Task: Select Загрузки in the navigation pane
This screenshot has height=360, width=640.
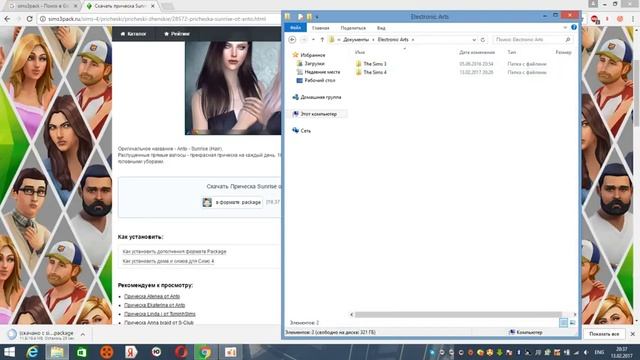Action: tap(314, 64)
